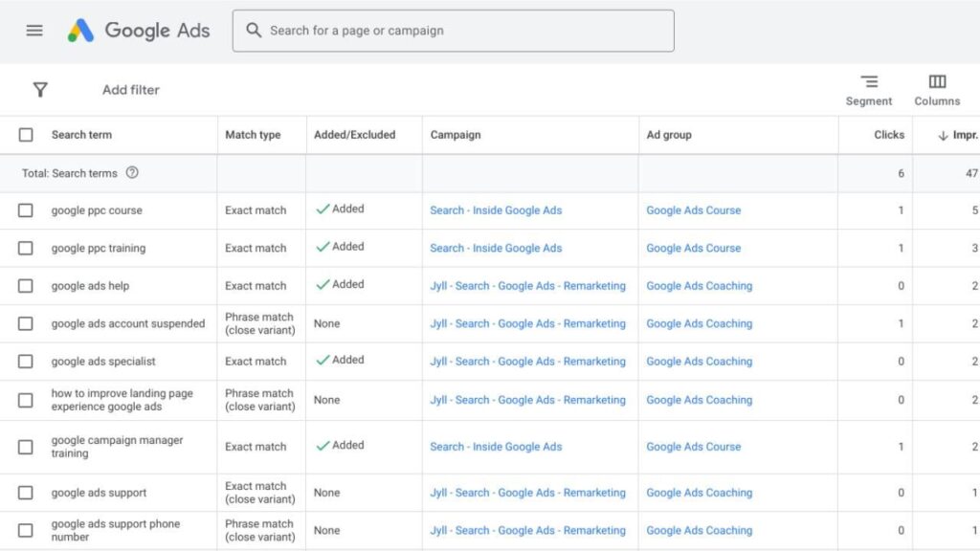The height and width of the screenshot is (551, 980).
Task: Click 'Exact match (close variant)' in google ads support row
Action: pos(260,493)
